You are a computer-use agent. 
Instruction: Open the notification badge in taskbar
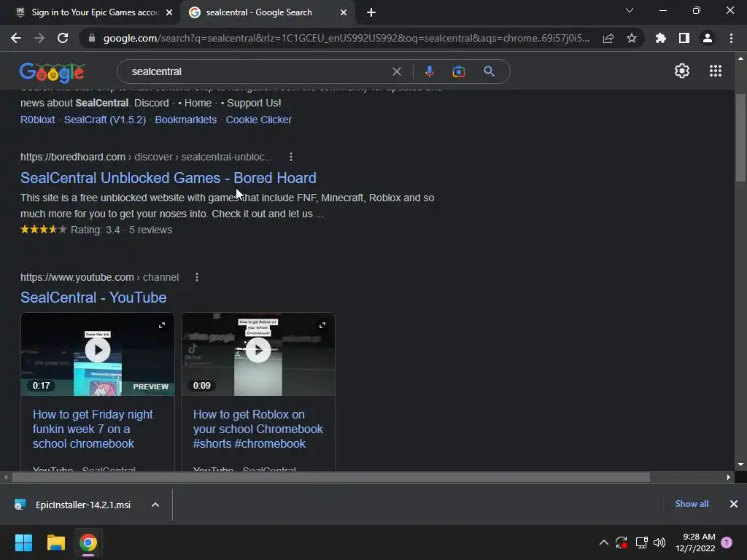point(727,542)
